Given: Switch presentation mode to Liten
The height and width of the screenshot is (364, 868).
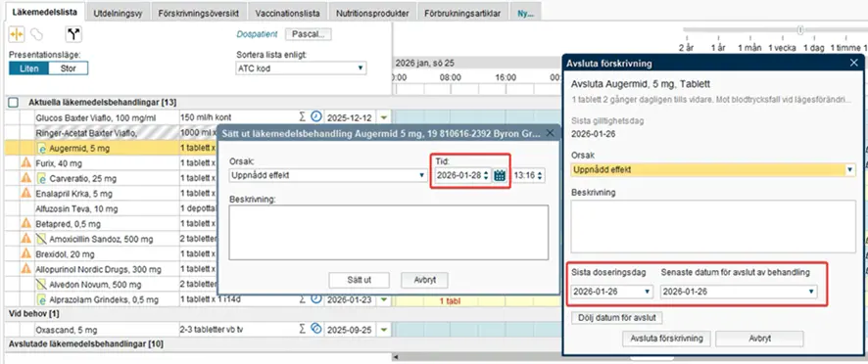Looking at the screenshot, I should pos(28,68).
